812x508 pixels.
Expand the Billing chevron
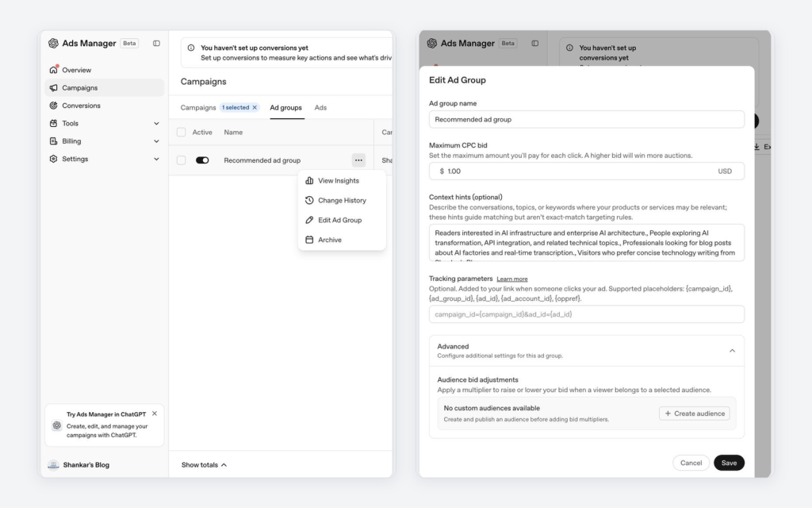156,141
